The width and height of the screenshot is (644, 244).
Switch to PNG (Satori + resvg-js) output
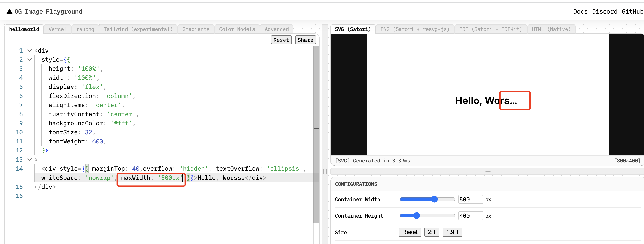click(415, 29)
